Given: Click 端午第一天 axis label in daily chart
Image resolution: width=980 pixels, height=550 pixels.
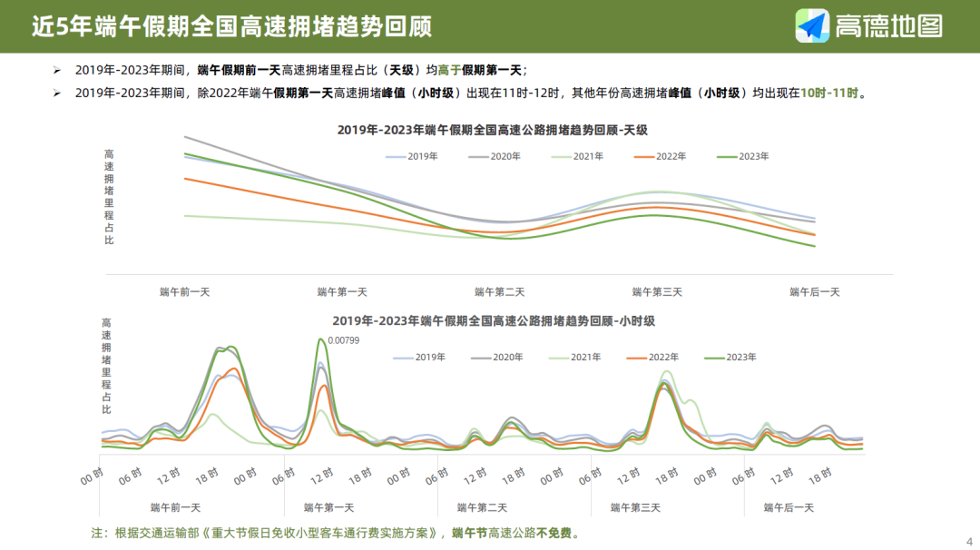Looking at the screenshot, I should coord(342,292).
